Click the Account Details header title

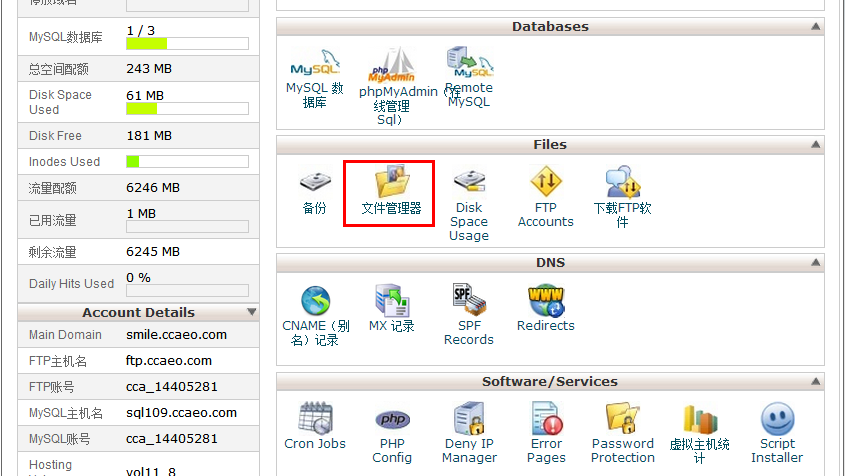138,312
